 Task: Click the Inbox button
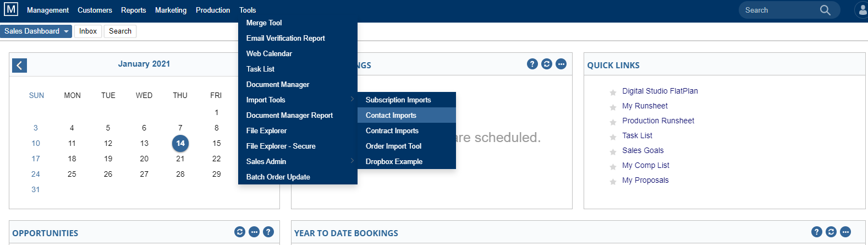point(88,31)
